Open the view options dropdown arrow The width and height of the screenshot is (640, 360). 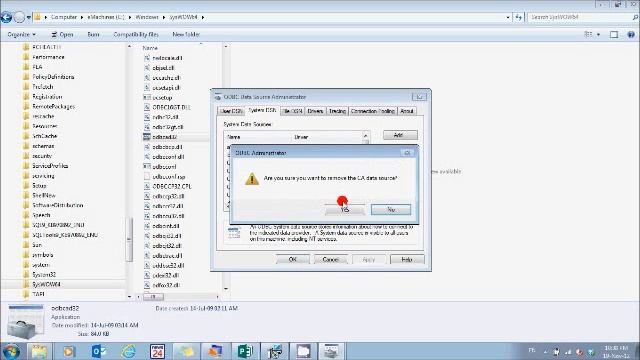pyautogui.click(x=598, y=35)
